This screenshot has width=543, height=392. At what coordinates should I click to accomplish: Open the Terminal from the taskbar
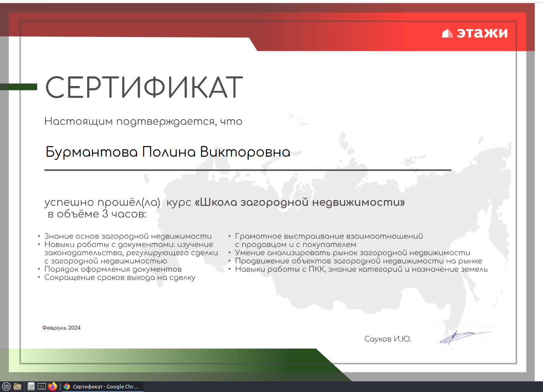(x=41, y=386)
